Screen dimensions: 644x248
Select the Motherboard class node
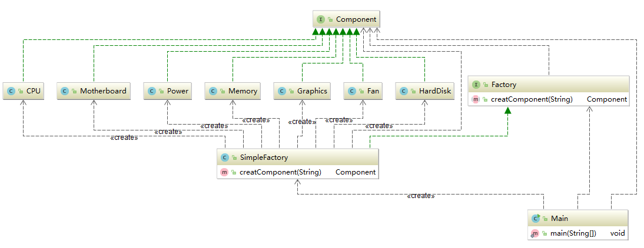94,91
